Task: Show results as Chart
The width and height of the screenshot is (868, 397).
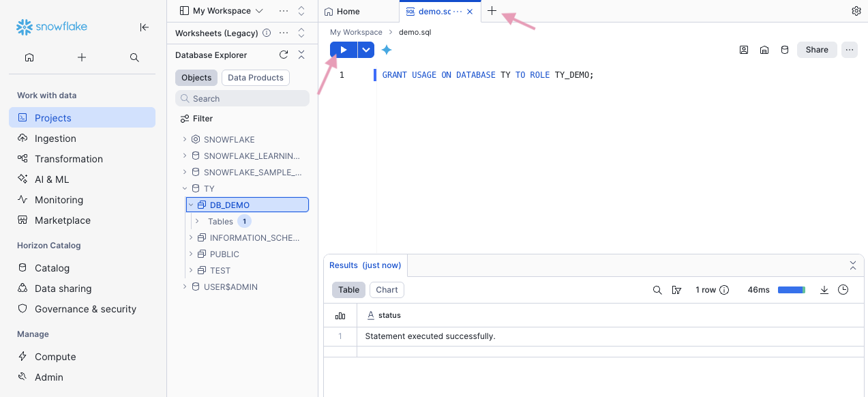Action: click(387, 290)
